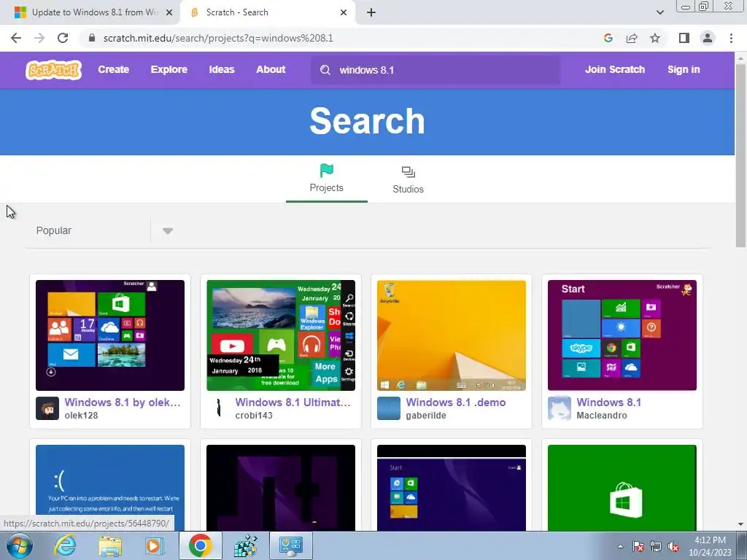
Task: Click the magnifier icon in Scratch search box
Action: [325, 70]
